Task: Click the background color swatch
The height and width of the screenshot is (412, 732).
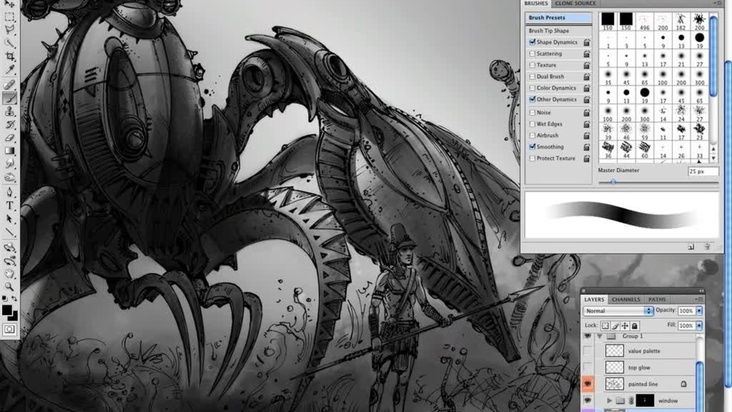Action: [x=14, y=317]
